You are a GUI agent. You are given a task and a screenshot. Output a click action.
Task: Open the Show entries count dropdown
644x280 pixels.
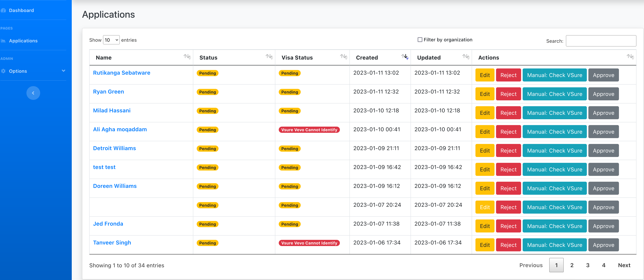pos(111,40)
